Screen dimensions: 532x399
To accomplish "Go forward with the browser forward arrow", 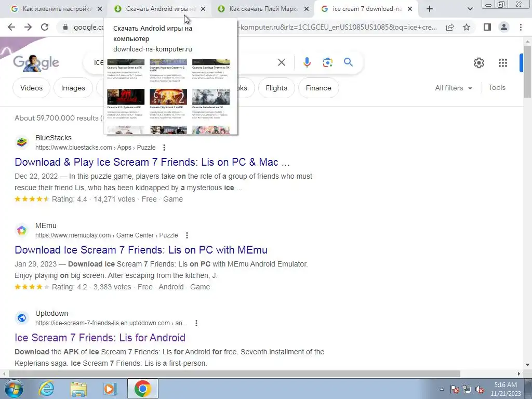I will click(x=28, y=27).
